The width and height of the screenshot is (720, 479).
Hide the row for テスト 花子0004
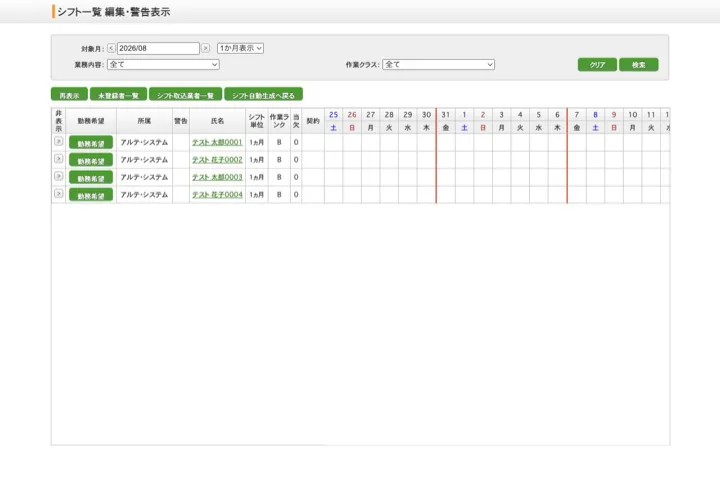point(58,194)
